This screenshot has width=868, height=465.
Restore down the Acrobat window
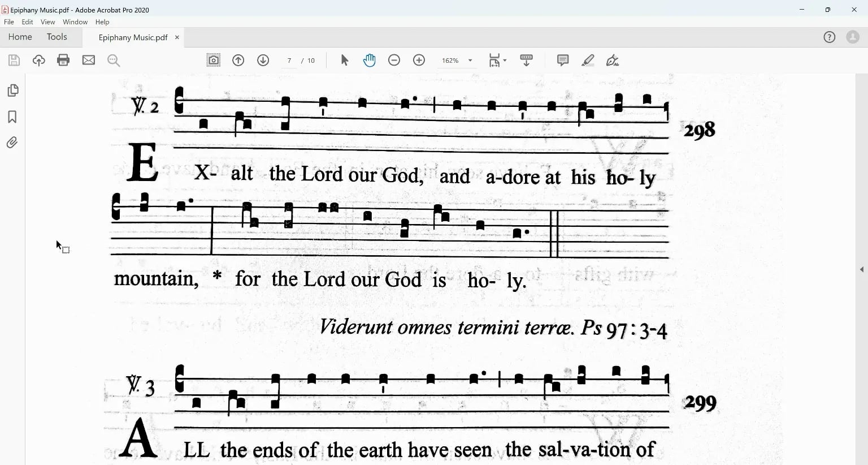(828, 10)
